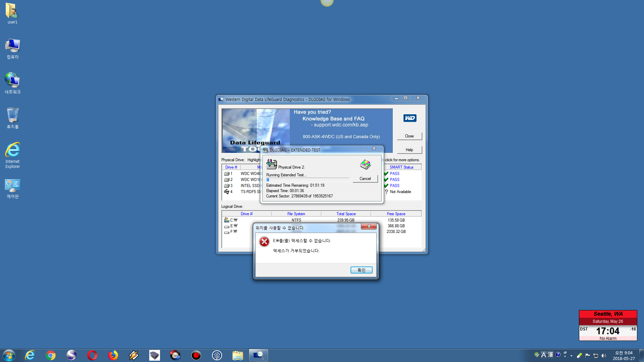This screenshot has height=362, width=644.
Task: Click the WD logo icon
Action: point(410,118)
